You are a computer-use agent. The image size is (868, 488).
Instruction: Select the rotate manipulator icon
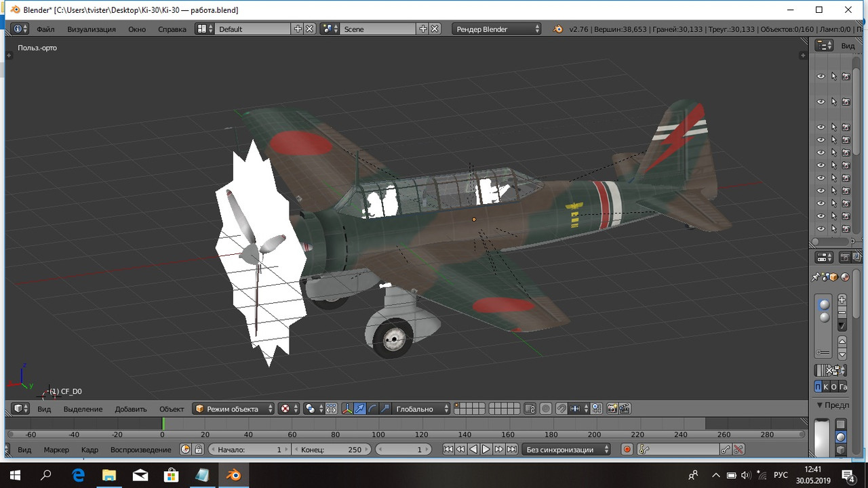(373, 409)
